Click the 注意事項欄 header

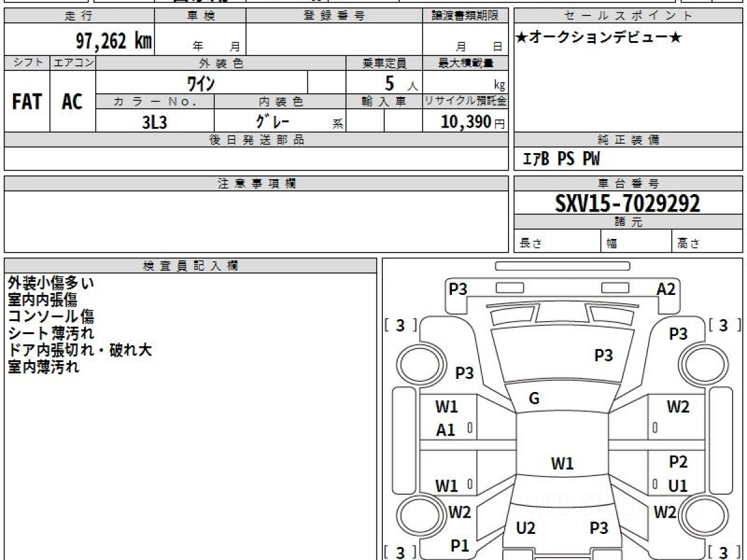[x=256, y=184]
